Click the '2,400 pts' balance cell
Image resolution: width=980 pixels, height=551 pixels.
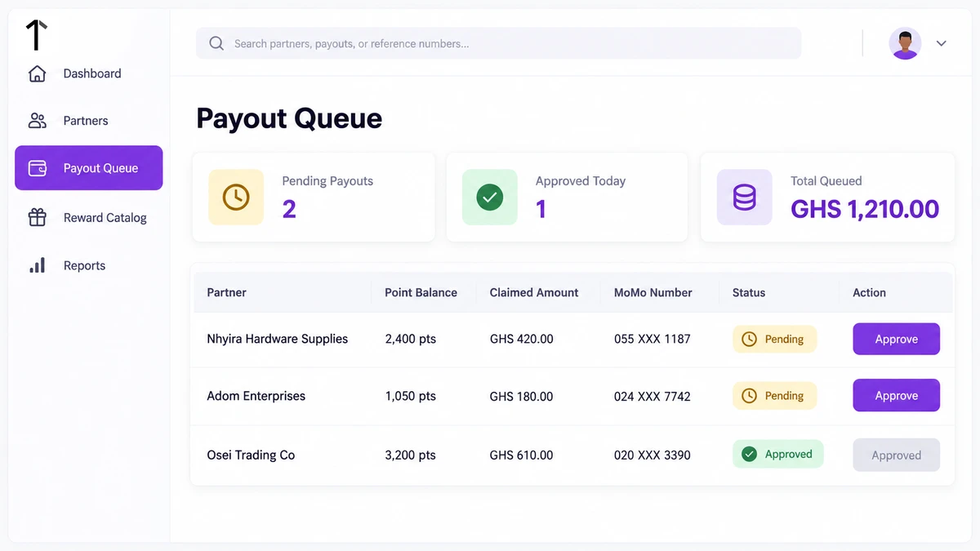pyautogui.click(x=411, y=339)
